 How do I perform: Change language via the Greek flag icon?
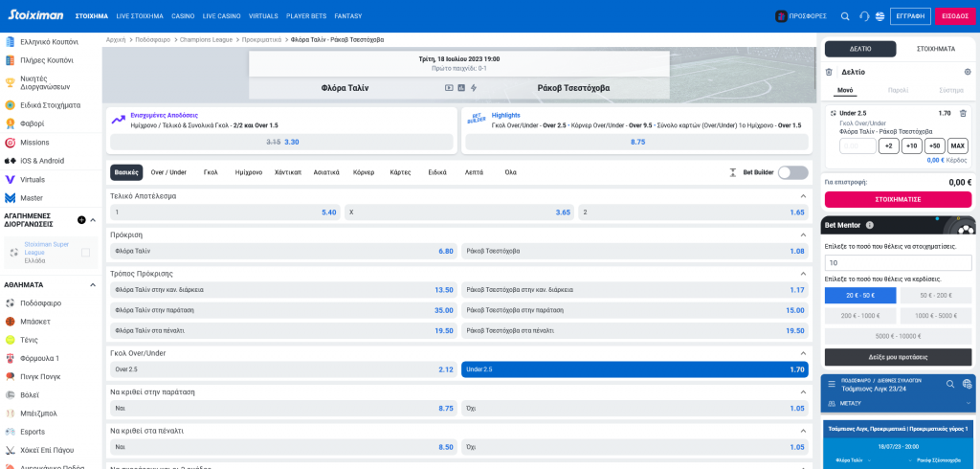pyautogui.click(x=880, y=16)
